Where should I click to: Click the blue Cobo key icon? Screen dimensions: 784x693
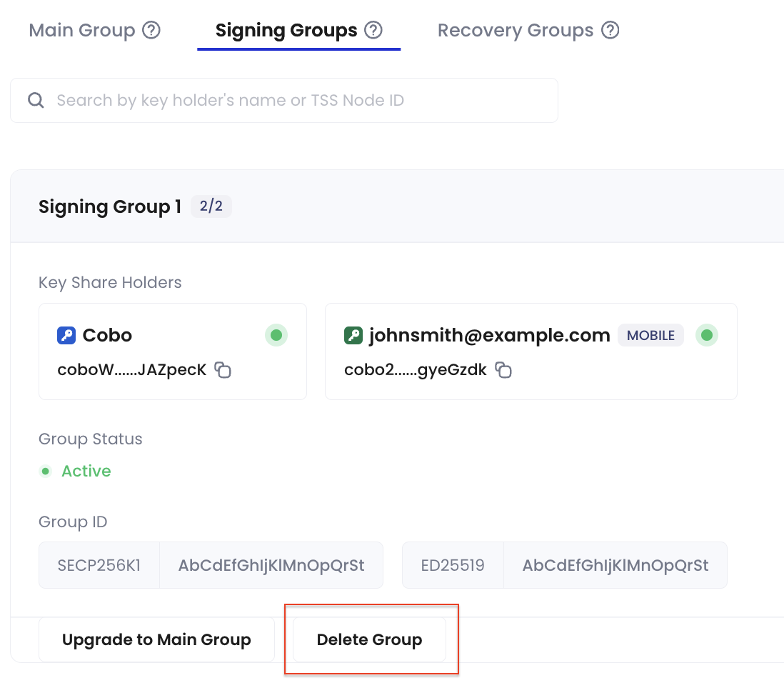point(66,335)
